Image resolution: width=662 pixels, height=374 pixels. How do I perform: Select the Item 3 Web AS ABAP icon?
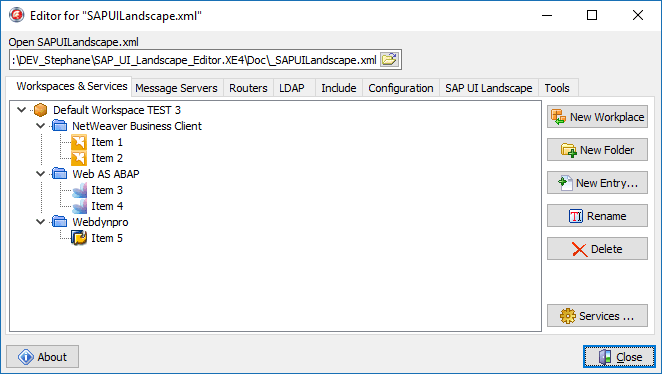79,190
